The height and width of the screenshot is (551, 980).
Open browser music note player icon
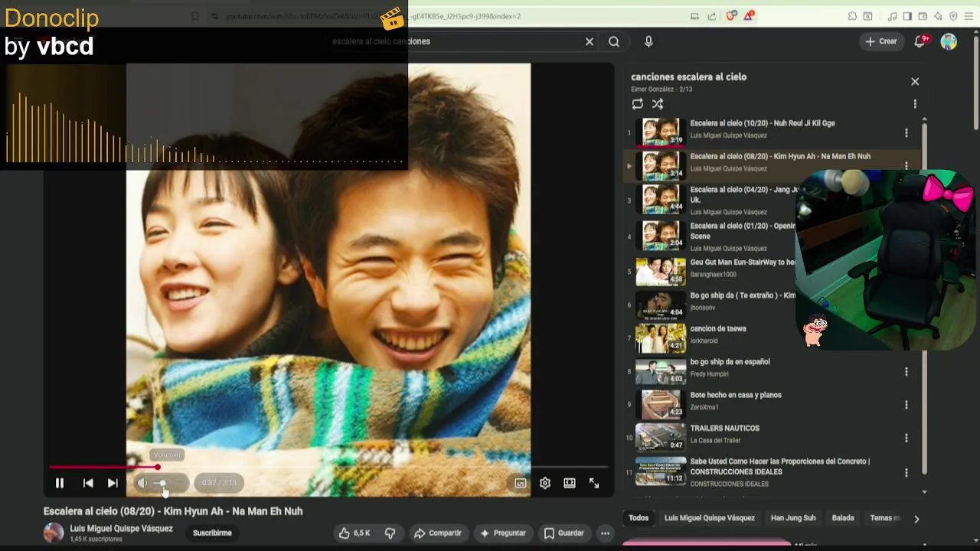point(892,16)
